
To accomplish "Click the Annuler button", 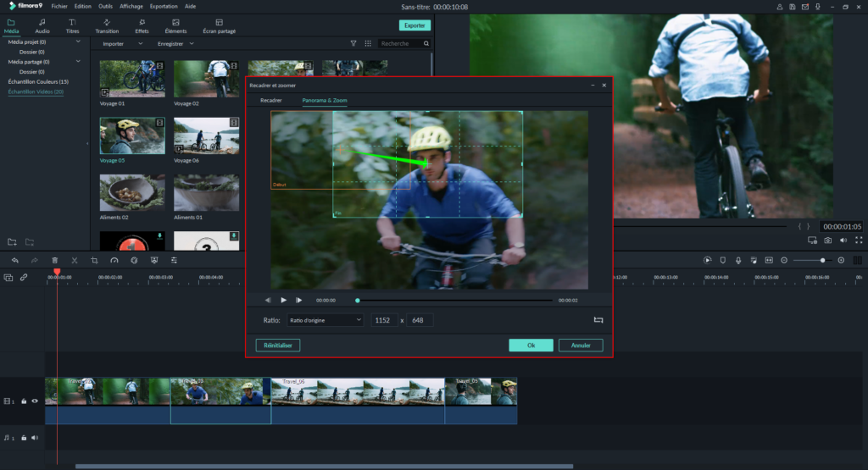I will pyautogui.click(x=581, y=345).
